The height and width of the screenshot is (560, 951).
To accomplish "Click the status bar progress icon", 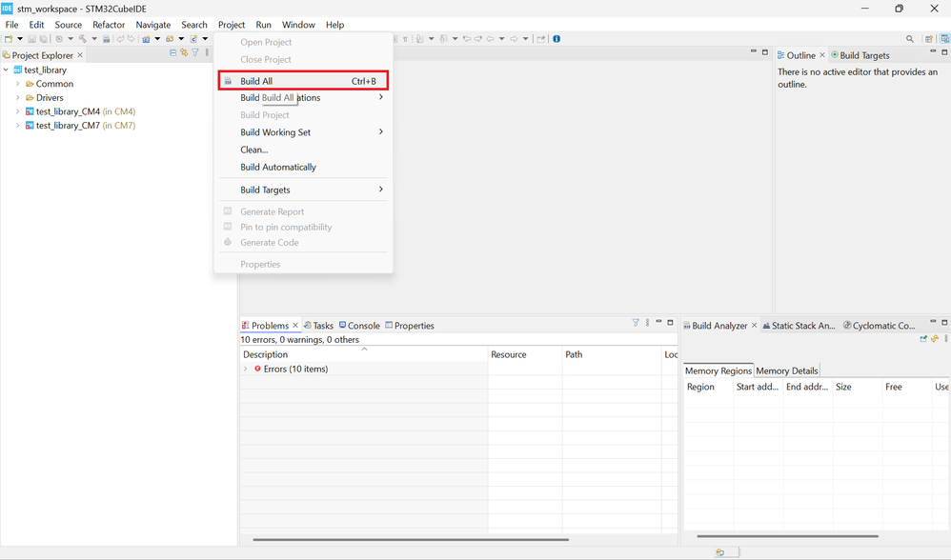I will [x=720, y=552].
